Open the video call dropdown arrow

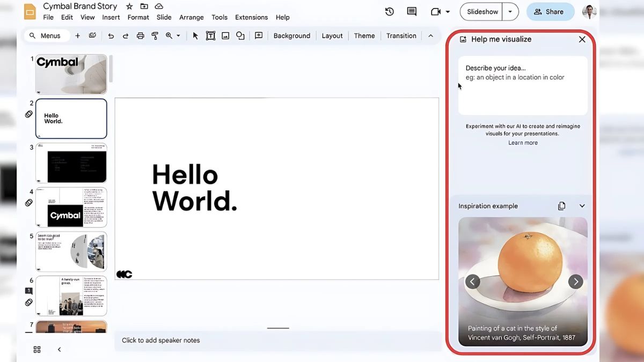pyautogui.click(x=448, y=12)
